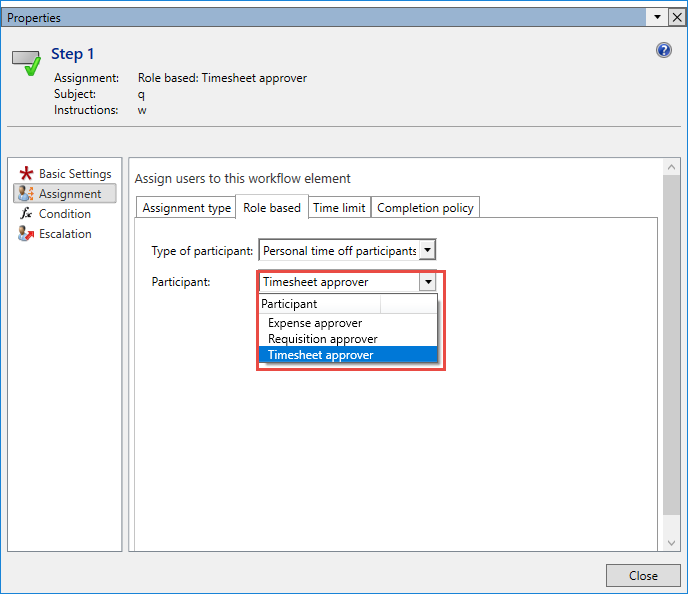
Task: Click the scrollbar down arrow
Action: pos(671,543)
